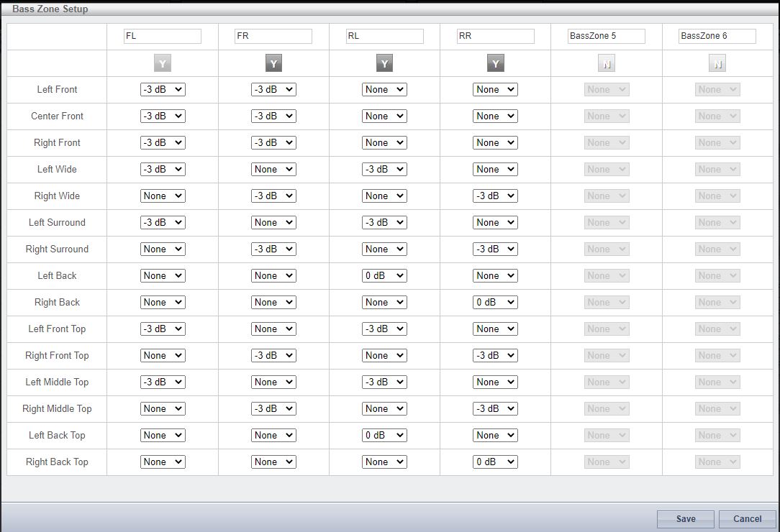780x532 pixels.
Task: Cancel the bass zone setup dialog
Action: click(x=747, y=519)
